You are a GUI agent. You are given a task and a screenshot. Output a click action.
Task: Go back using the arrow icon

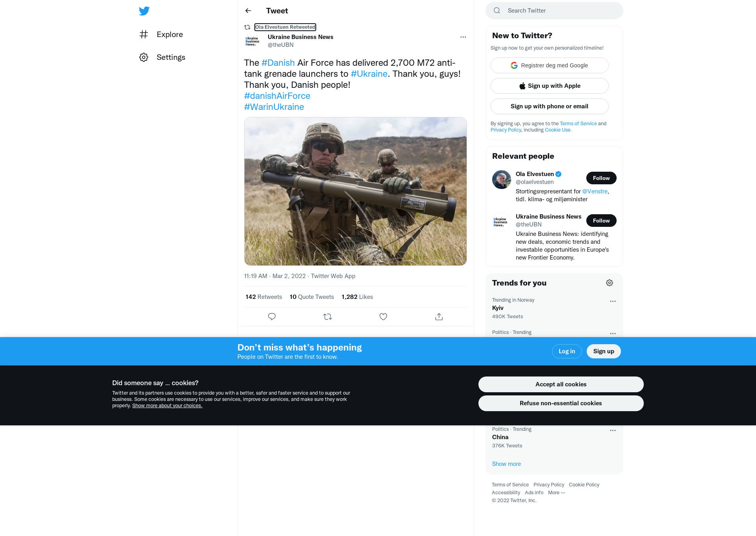pyautogui.click(x=248, y=11)
